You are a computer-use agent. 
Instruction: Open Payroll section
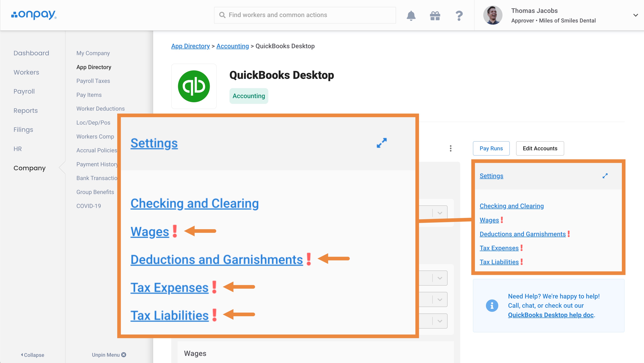[24, 91]
